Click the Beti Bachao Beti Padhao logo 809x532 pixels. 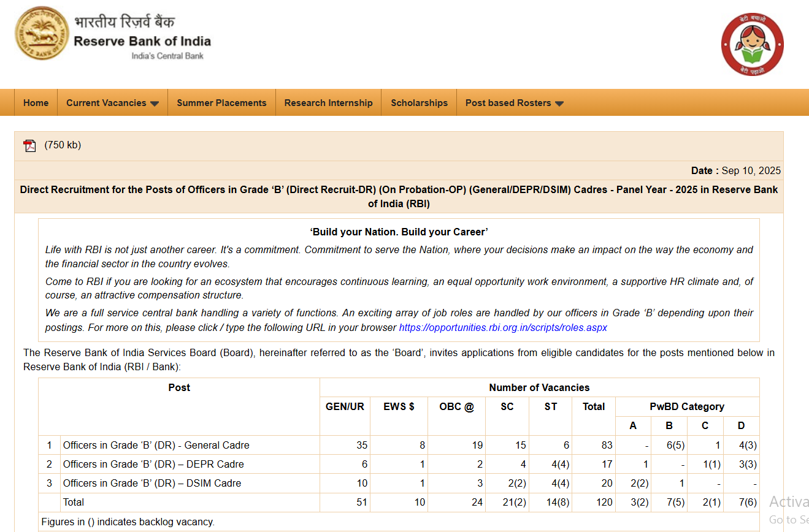coord(752,44)
